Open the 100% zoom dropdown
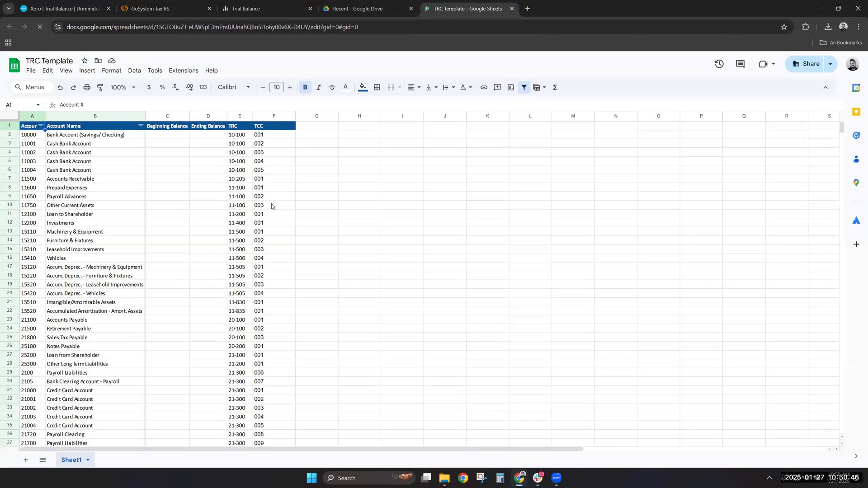Image resolution: width=868 pixels, height=488 pixels. tap(123, 87)
